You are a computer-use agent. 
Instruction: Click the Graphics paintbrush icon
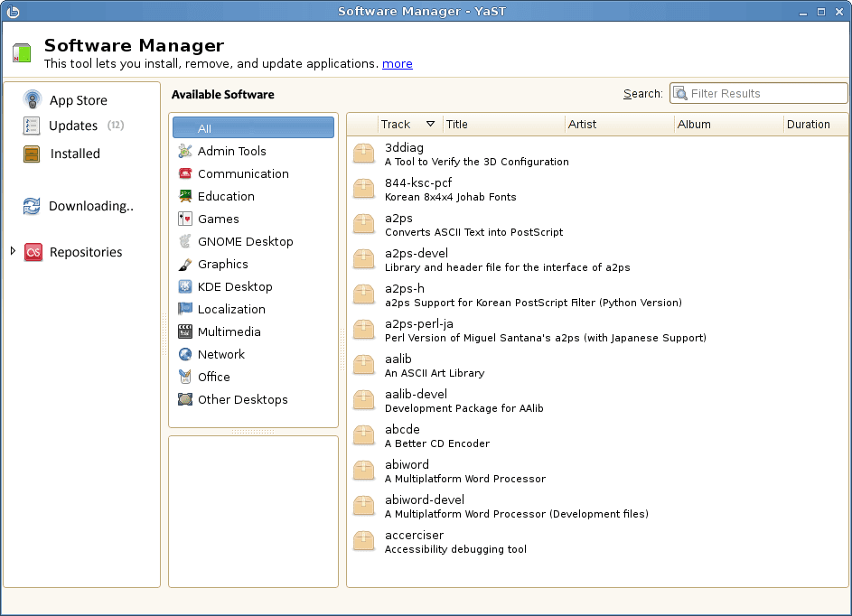[185, 264]
